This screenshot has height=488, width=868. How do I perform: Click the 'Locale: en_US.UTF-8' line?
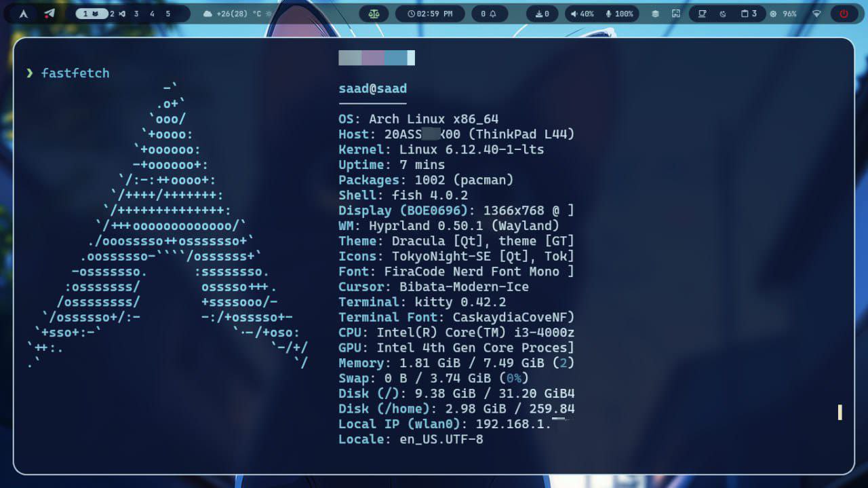click(411, 439)
